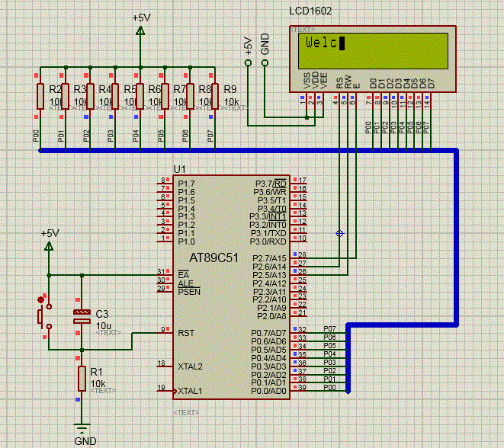Click the blue crosshair origin marker
The height and width of the screenshot is (448, 504).
[x=339, y=233]
